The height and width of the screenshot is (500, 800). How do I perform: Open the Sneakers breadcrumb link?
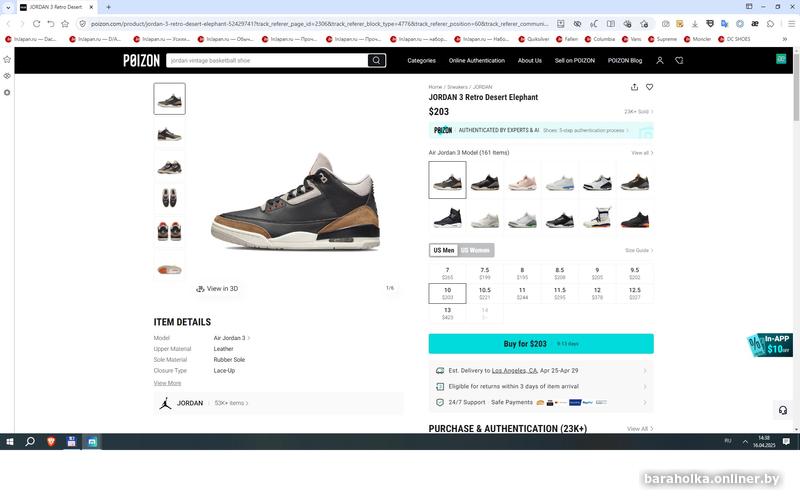pyautogui.click(x=457, y=87)
